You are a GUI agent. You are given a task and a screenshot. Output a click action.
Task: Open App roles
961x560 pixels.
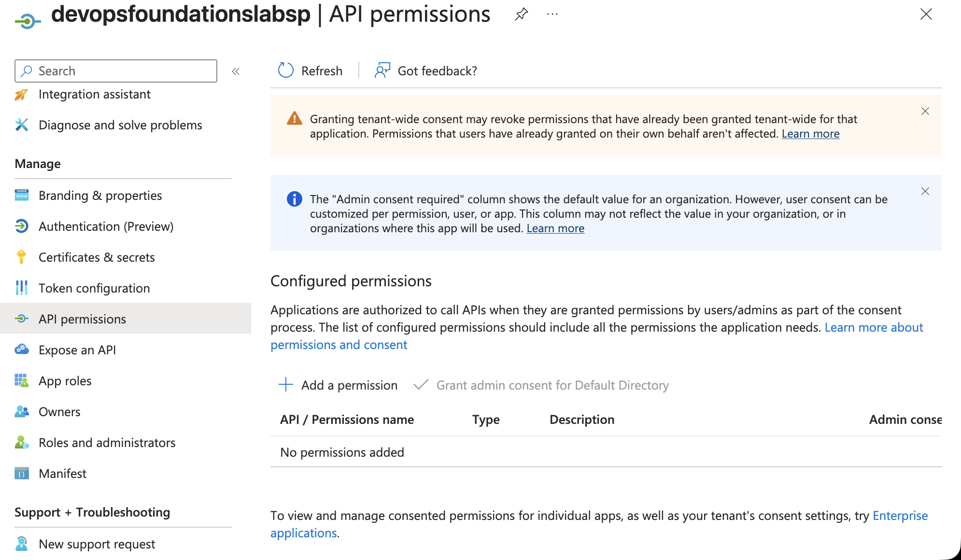(65, 381)
